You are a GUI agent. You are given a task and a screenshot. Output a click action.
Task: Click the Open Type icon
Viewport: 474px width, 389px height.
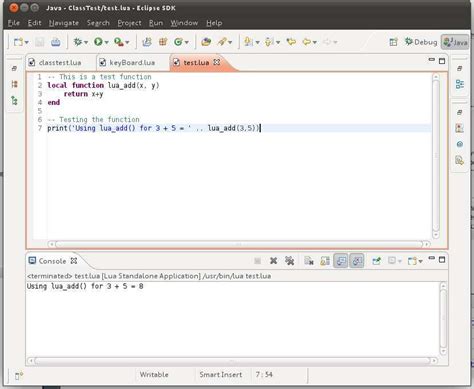pos(206,42)
